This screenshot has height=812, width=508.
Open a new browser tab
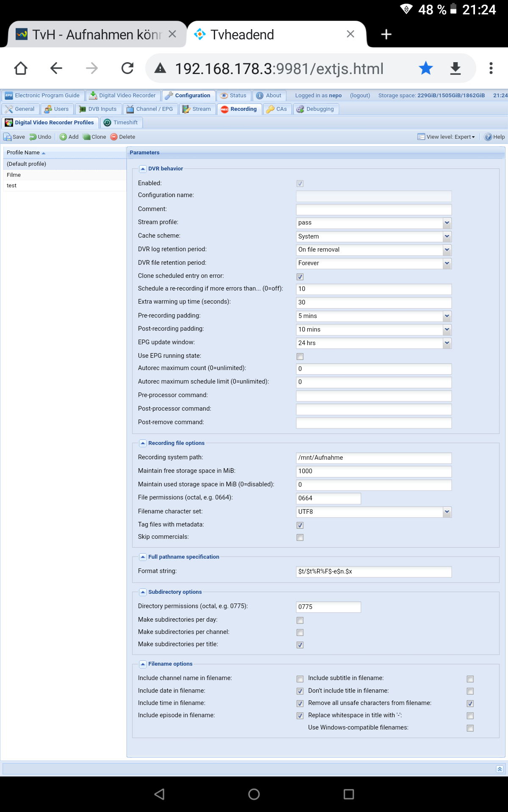point(386,34)
